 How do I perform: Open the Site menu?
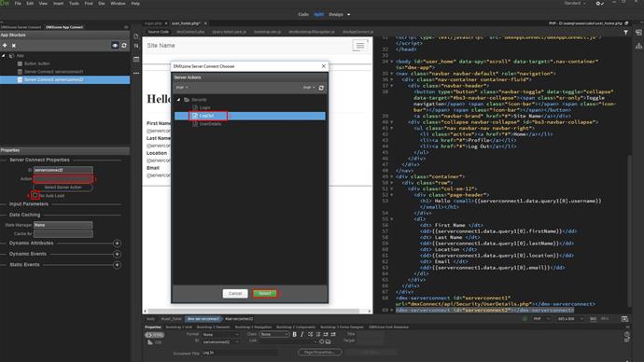coord(102,4)
